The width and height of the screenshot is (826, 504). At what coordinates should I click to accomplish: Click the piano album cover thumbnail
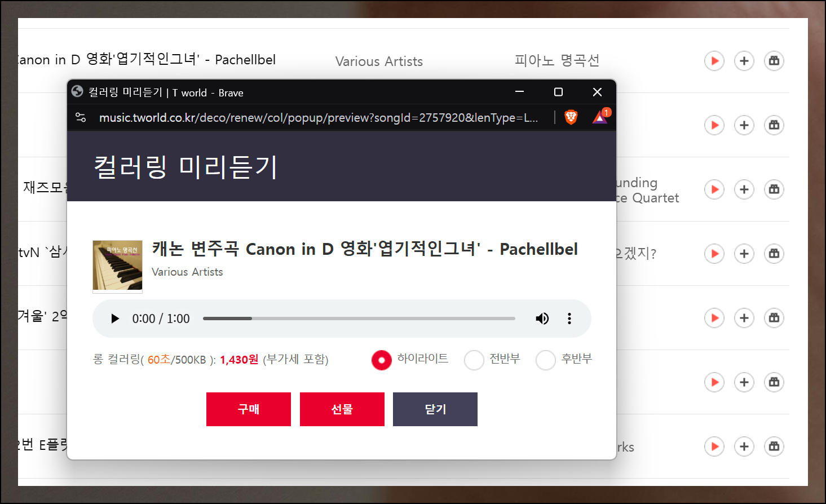pos(117,267)
